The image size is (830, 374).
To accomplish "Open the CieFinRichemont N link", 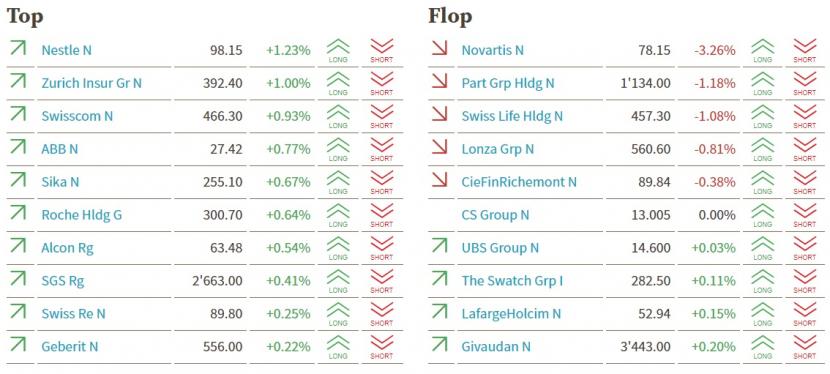I will coord(519,182).
